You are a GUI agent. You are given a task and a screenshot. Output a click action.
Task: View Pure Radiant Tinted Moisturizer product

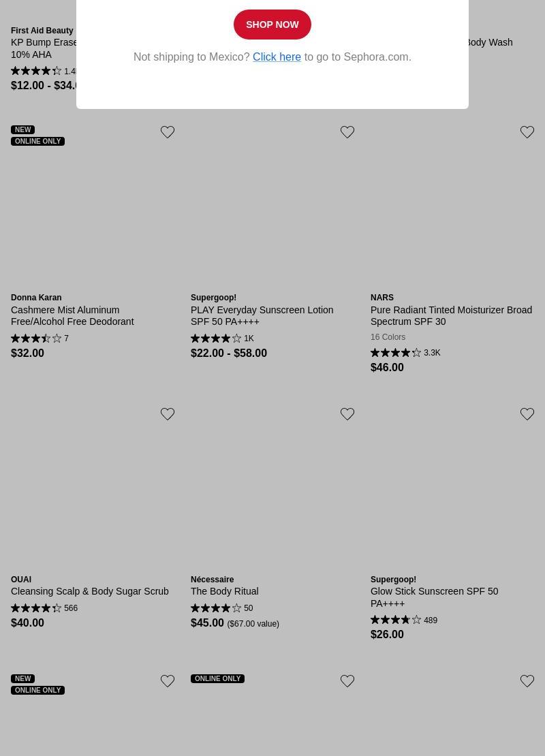[x=451, y=316]
